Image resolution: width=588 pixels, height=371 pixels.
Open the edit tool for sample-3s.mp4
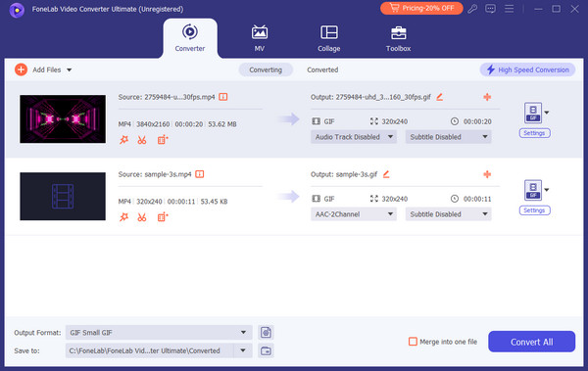[x=163, y=217]
